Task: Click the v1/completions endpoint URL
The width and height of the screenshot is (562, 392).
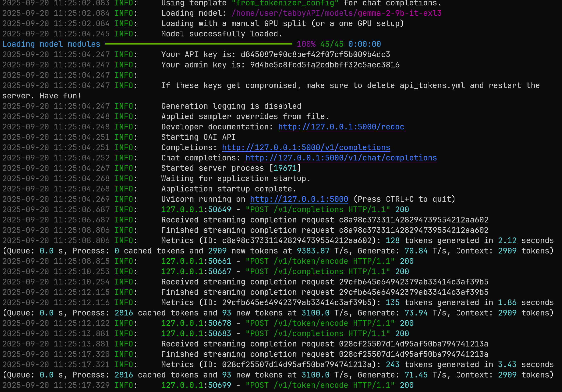Action: click(x=306, y=147)
